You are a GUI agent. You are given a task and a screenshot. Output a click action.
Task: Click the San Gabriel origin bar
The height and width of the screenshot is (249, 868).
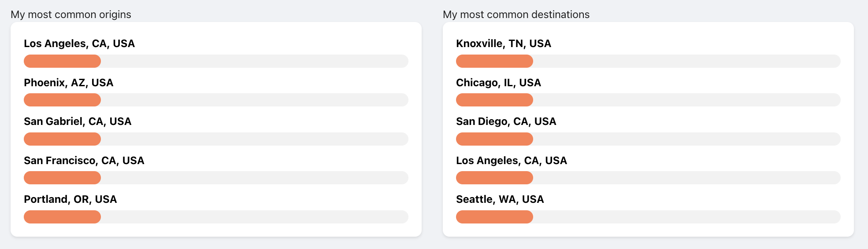(x=216, y=139)
